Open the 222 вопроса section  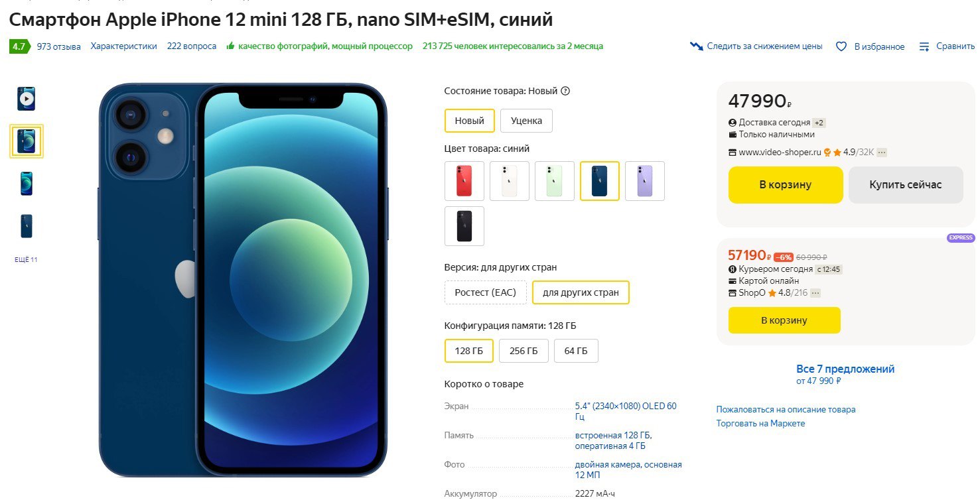coord(192,46)
